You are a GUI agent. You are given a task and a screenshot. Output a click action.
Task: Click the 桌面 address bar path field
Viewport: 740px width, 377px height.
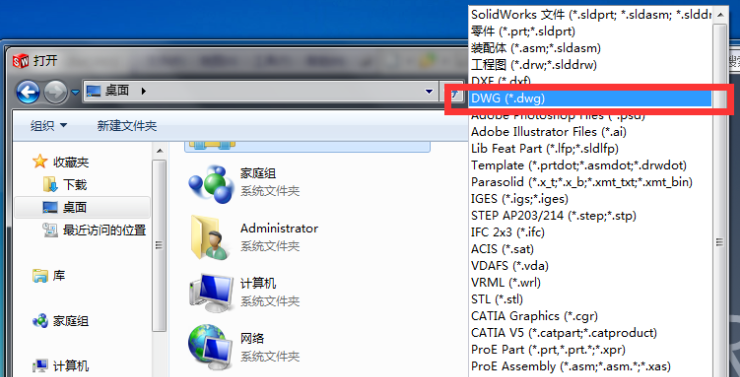tap(262, 91)
